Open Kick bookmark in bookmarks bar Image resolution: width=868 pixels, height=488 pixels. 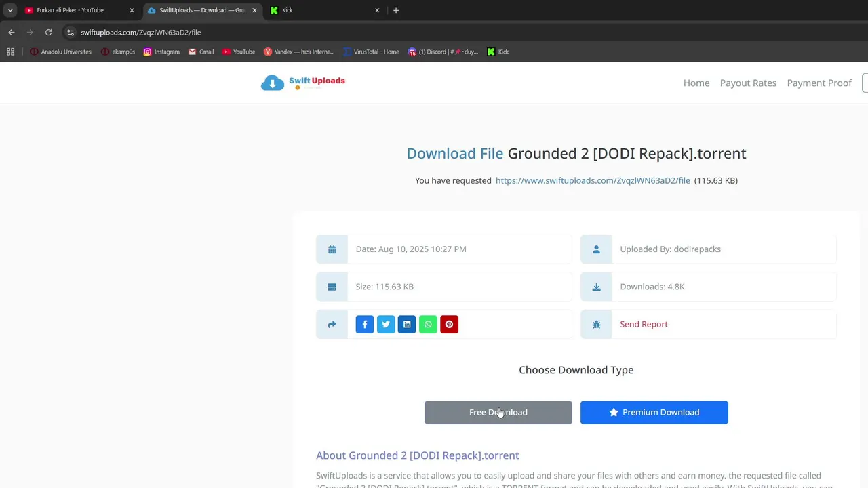point(498,52)
